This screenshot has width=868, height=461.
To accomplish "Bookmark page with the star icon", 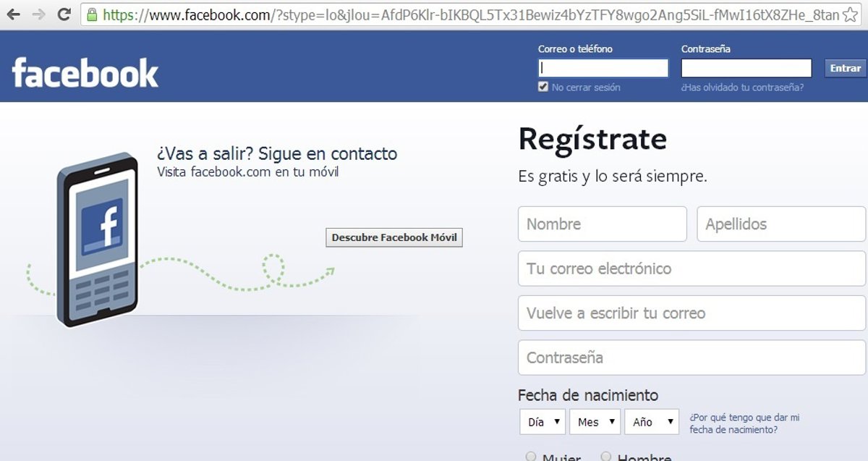I will coord(851,14).
